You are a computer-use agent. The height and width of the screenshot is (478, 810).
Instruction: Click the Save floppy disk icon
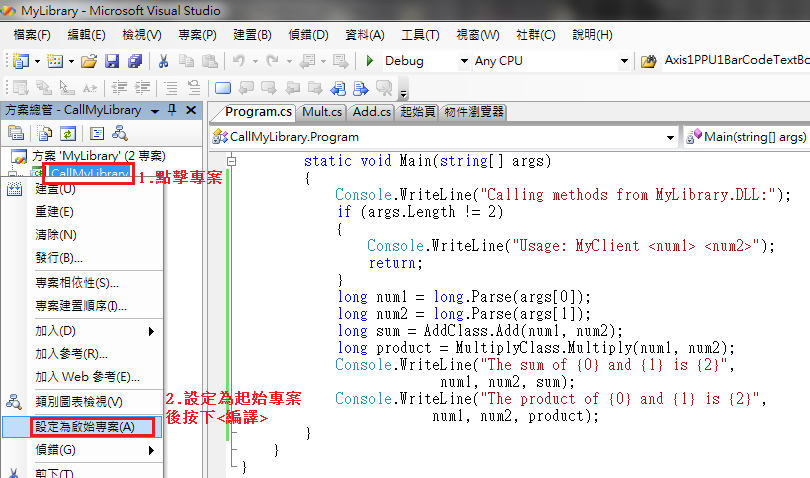112,61
